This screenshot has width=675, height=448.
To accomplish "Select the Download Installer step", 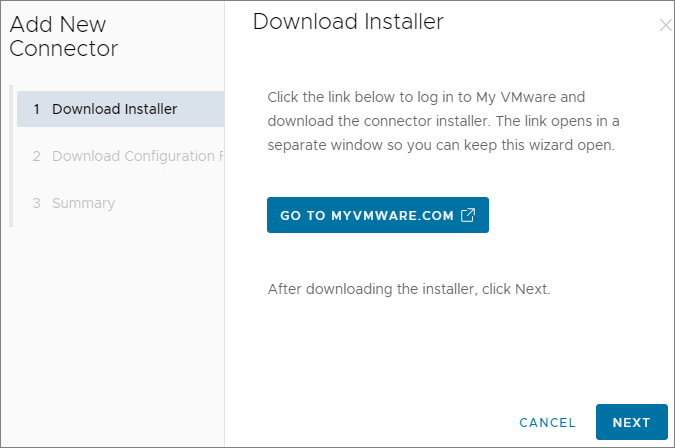I will pos(114,109).
